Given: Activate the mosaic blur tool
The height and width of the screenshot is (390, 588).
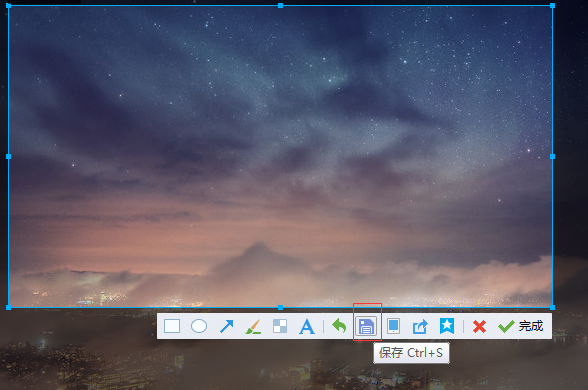Looking at the screenshot, I should click(x=280, y=326).
